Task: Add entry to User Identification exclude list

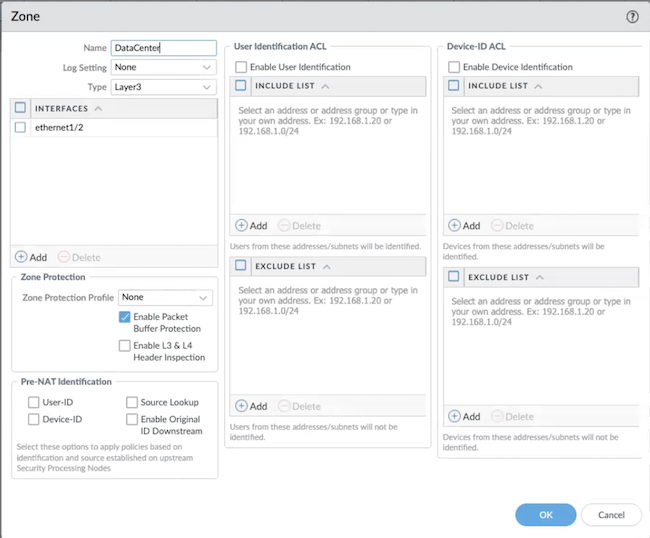Action: (x=251, y=406)
